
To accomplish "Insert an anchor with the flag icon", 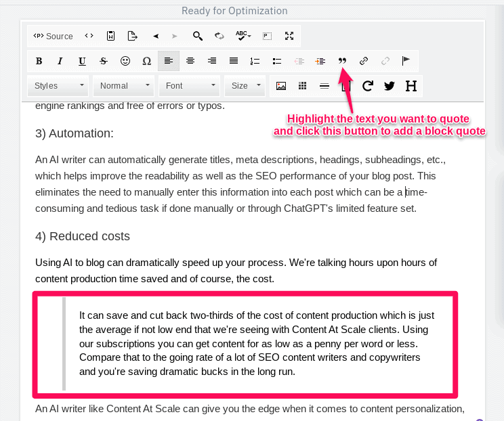I will coord(406,61).
